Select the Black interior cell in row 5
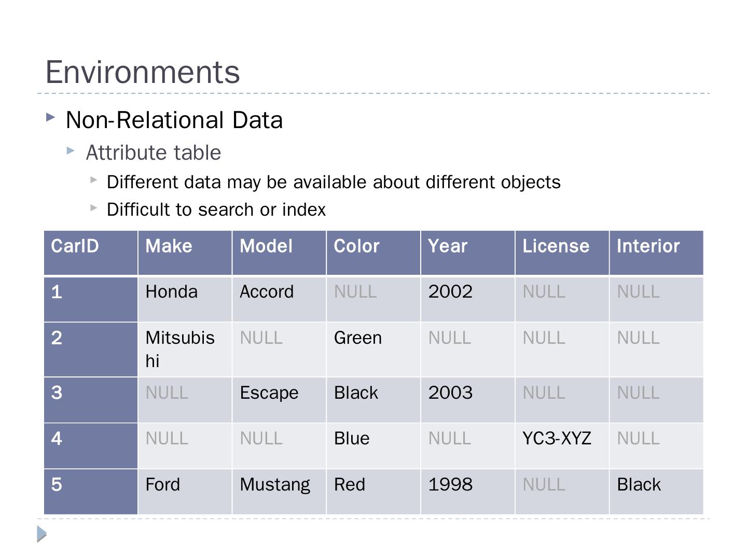This screenshot has width=747, height=560. pos(639,485)
